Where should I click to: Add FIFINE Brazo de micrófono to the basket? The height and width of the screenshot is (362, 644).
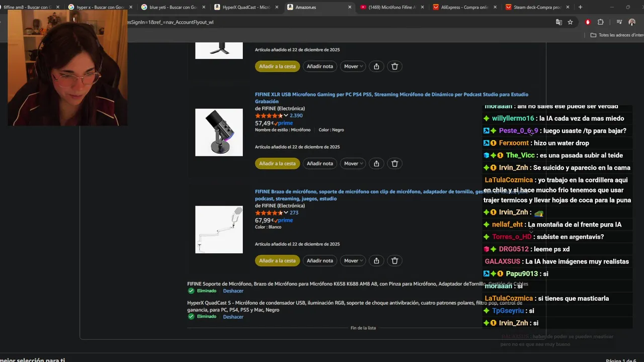277,260
